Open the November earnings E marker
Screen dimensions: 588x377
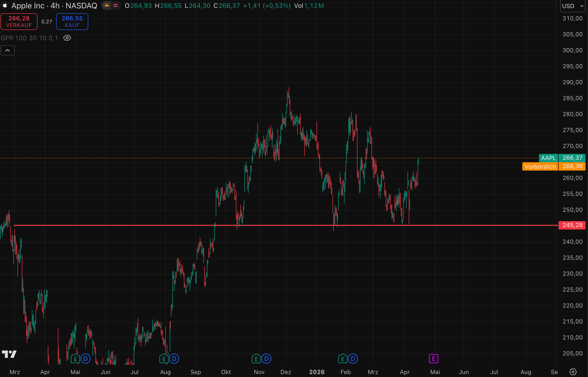click(256, 359)
